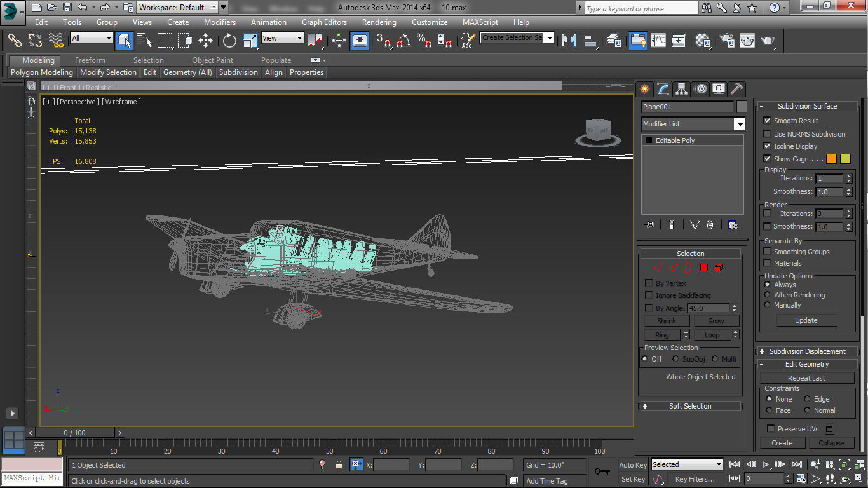
Task: Open the reference coordinate View dropdown
Action: click(282, 38)
